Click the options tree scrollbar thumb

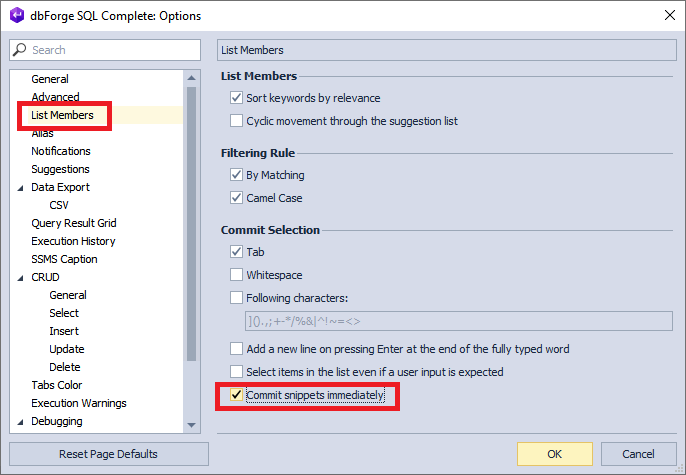point(191,224)
